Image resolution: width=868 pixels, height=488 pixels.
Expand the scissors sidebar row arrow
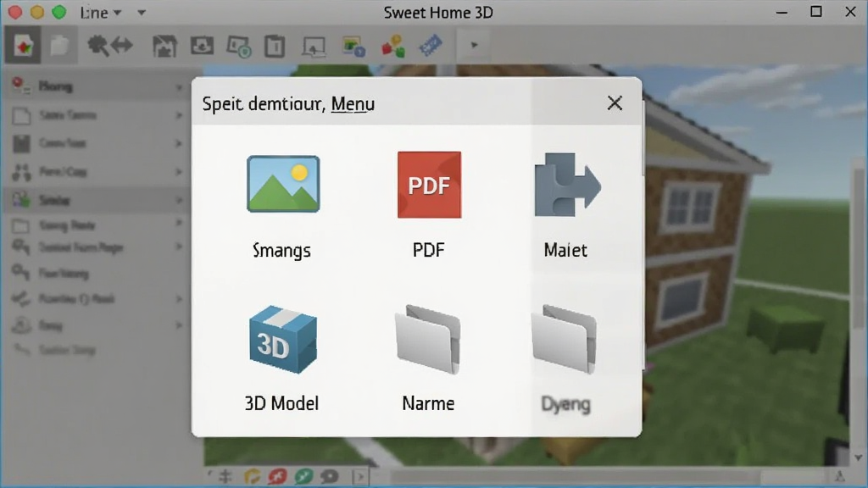(179, 171)
